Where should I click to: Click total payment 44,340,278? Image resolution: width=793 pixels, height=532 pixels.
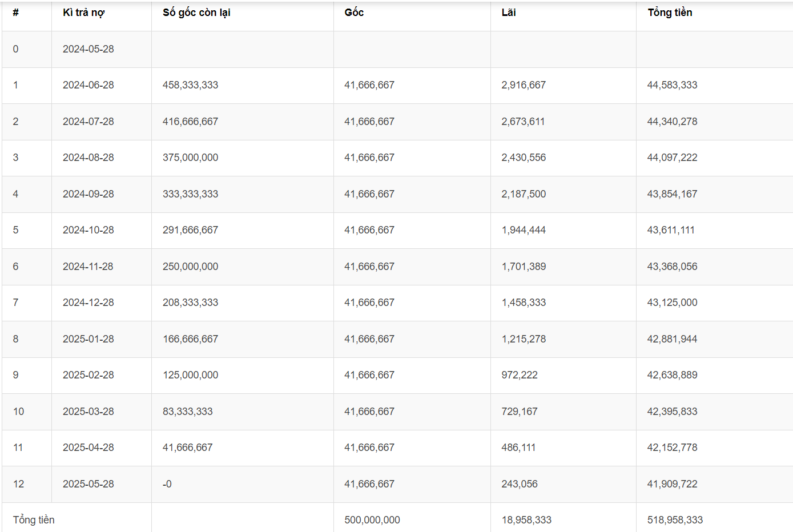tap(673, 122)
